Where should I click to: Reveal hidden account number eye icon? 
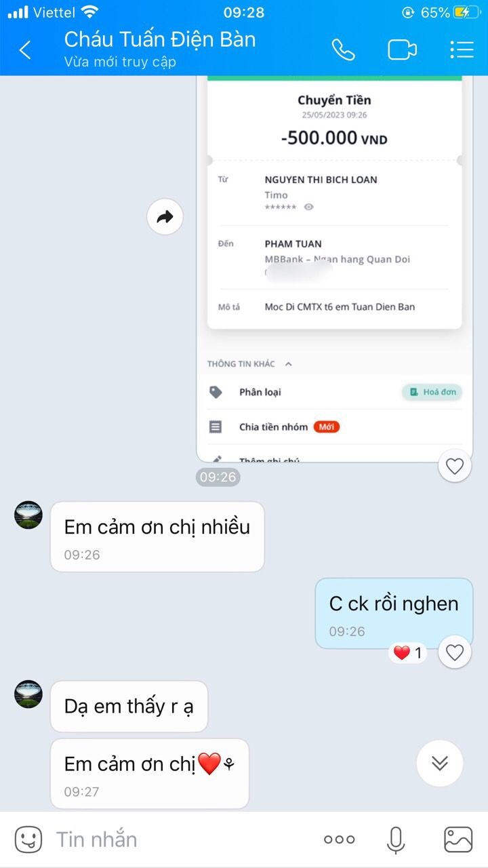coord(308,207)
